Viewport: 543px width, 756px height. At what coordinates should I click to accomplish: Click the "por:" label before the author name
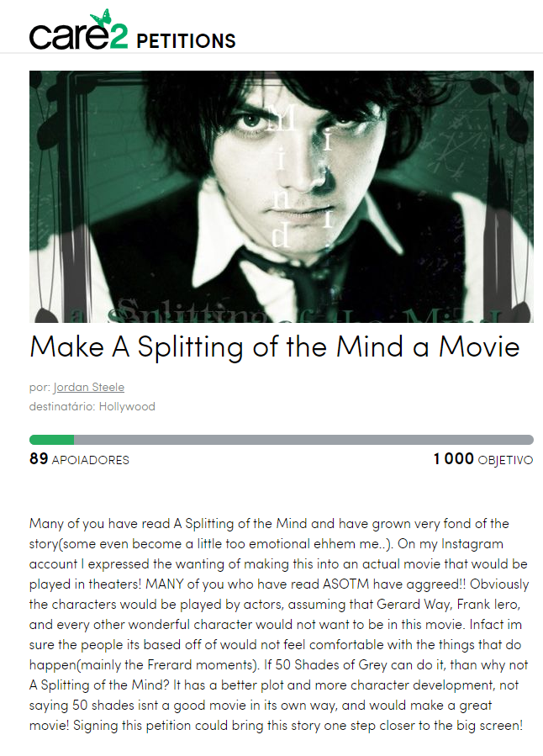(40, 388)
